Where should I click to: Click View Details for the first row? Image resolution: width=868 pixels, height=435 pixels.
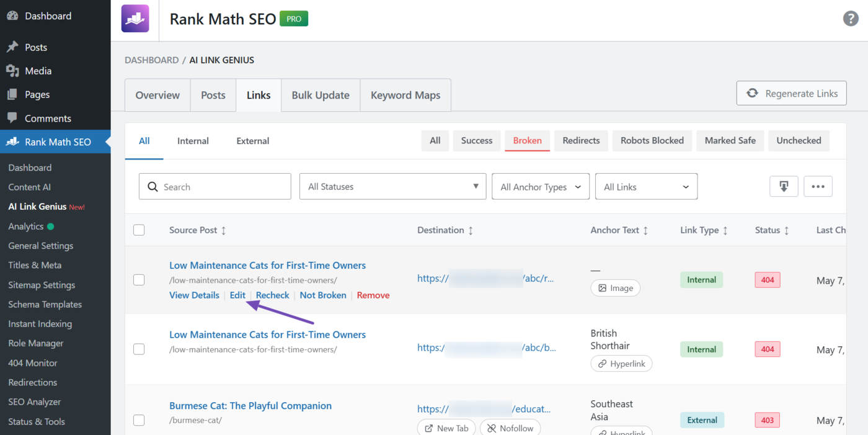194,295
